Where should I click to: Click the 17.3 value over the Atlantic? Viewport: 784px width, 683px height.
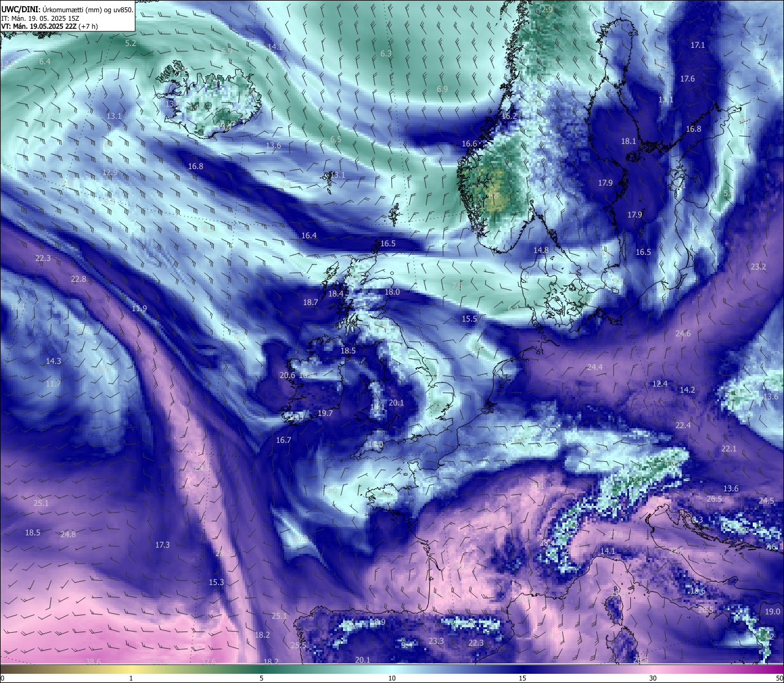pos(162,545)
